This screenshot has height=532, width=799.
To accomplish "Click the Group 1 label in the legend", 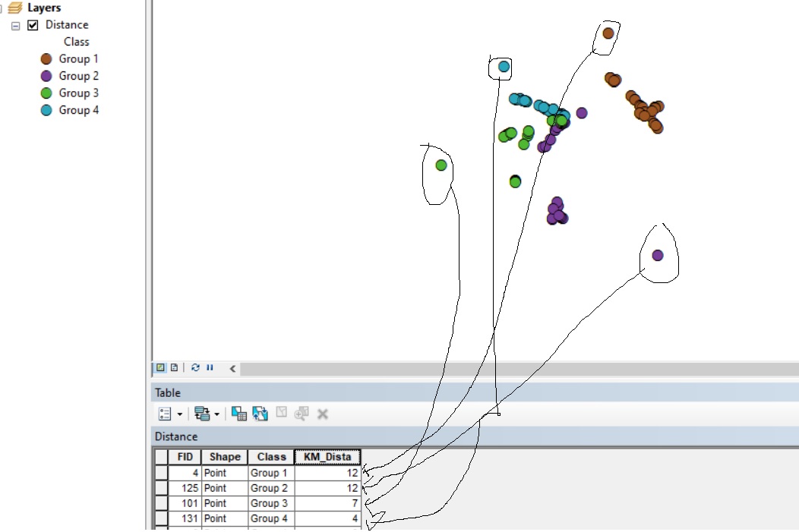I will coord(78,59).
